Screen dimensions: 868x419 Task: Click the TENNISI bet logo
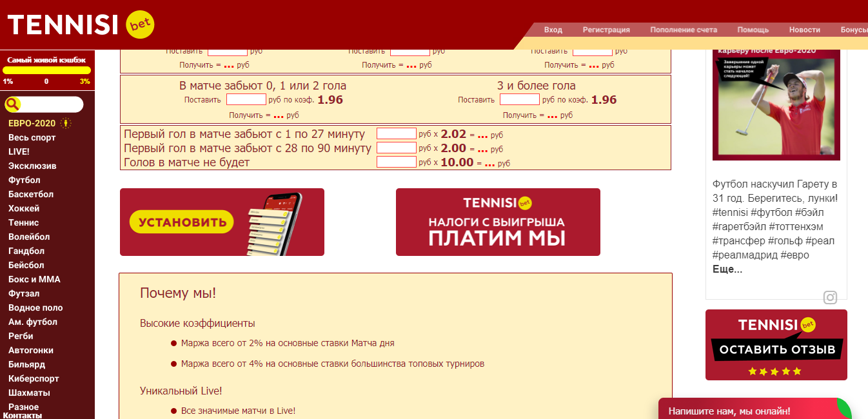tap(81, 25)
